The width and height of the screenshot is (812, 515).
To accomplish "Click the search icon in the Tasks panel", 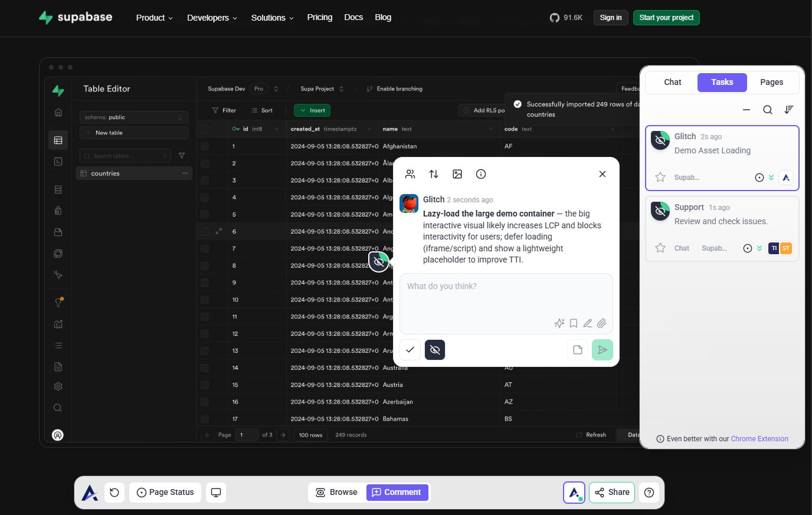I will (x=767, y=110).
